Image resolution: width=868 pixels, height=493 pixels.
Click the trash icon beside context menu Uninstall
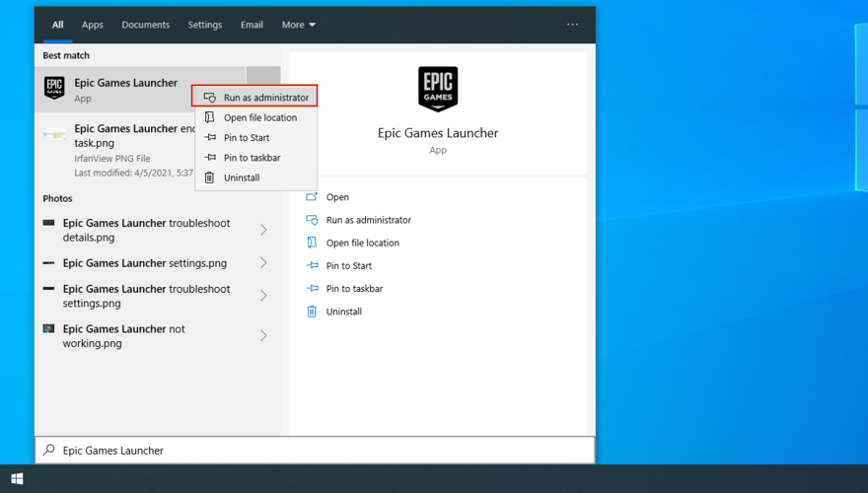[209, 177]
